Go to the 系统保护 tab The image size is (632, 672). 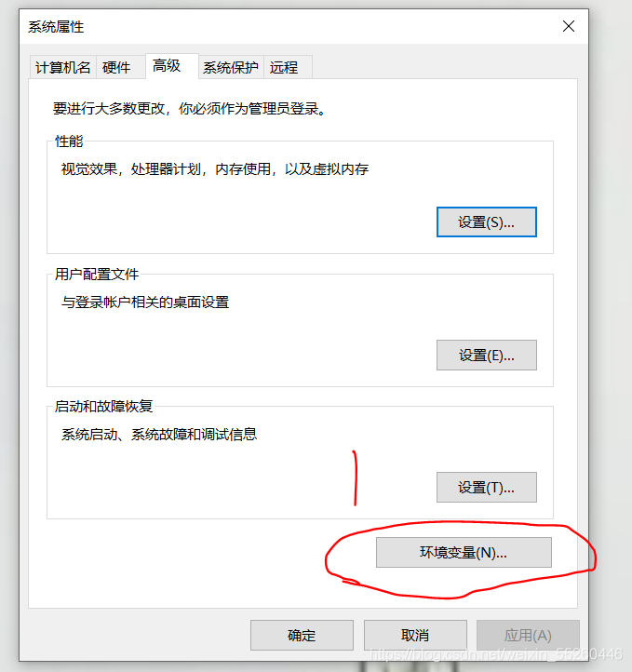pos(231,67)
